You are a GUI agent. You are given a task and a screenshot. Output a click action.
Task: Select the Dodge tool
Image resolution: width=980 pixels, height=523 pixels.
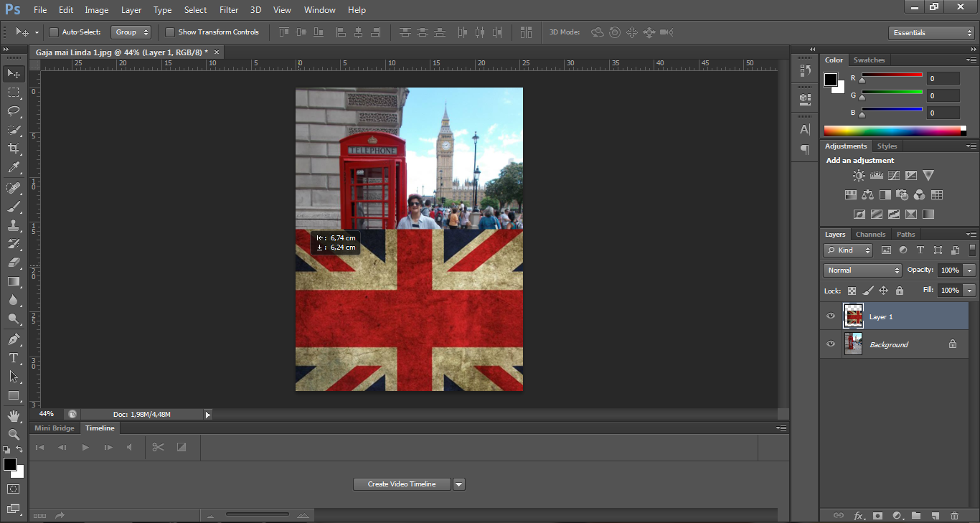[14, 319]
